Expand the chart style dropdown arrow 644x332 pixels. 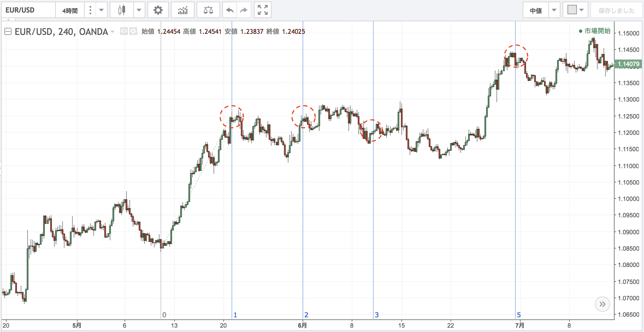point(139,10)
